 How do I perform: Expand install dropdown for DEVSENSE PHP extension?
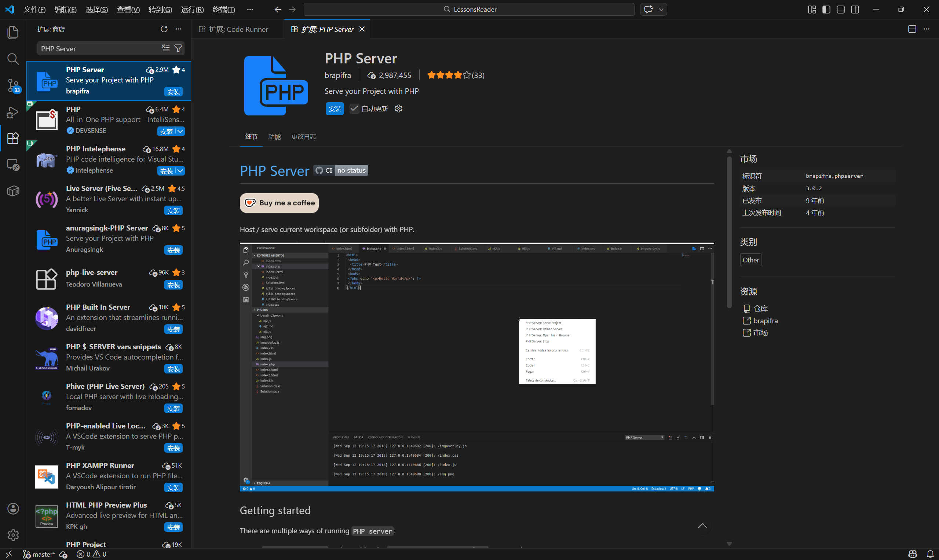tap(180, 131)
